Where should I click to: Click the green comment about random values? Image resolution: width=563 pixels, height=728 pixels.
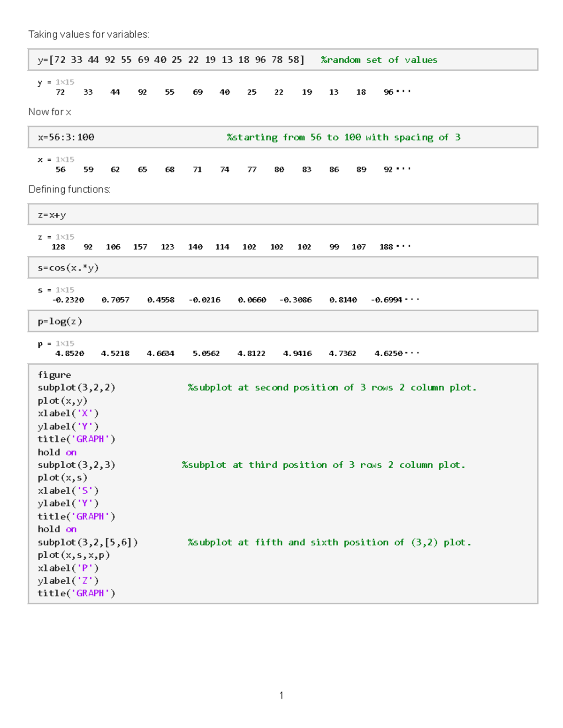379,60
